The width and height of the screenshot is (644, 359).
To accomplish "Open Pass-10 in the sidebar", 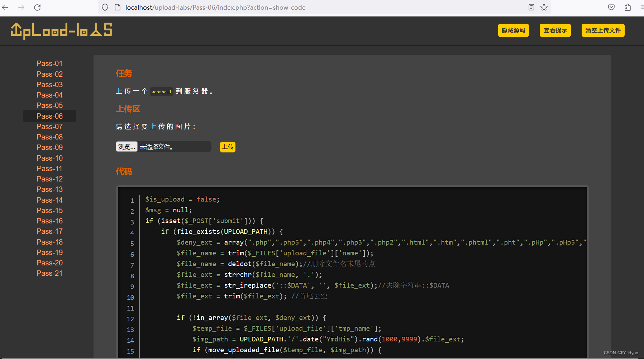I will (49, 158).
